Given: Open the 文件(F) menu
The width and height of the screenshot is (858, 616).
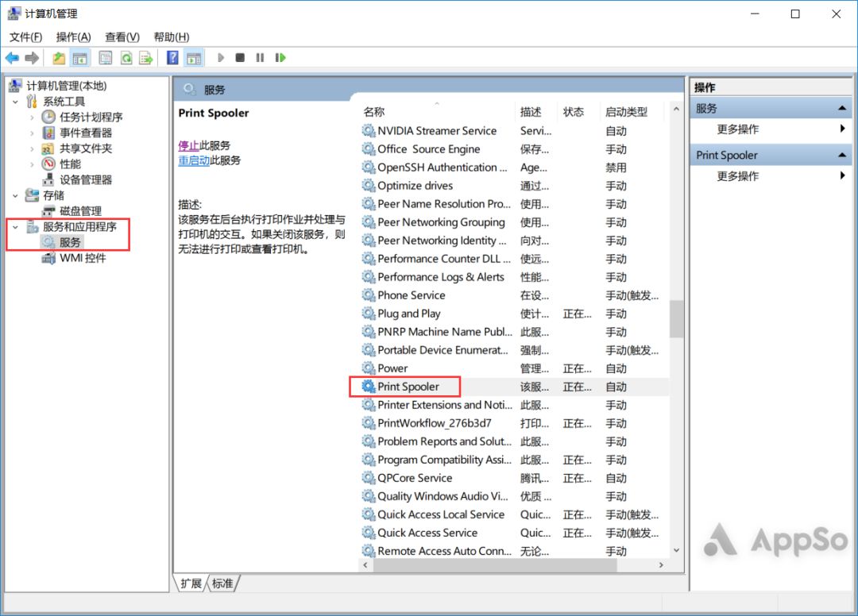Looking at the screenshot, I should pos(25,37).
